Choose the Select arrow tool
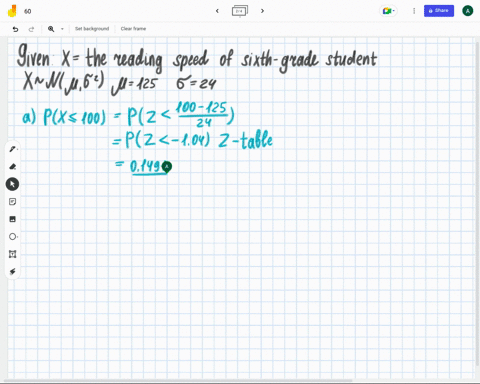This screenshot has height=384, width=480. [x=12, y=184]
